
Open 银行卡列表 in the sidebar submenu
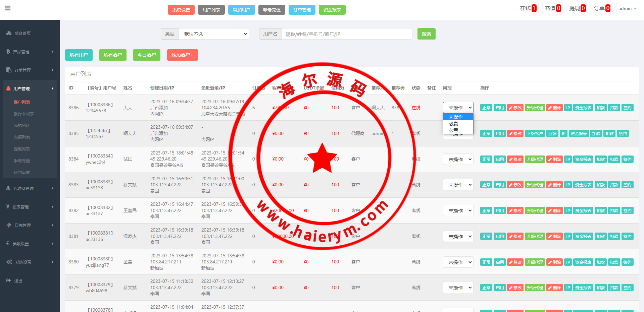[24, 114]
